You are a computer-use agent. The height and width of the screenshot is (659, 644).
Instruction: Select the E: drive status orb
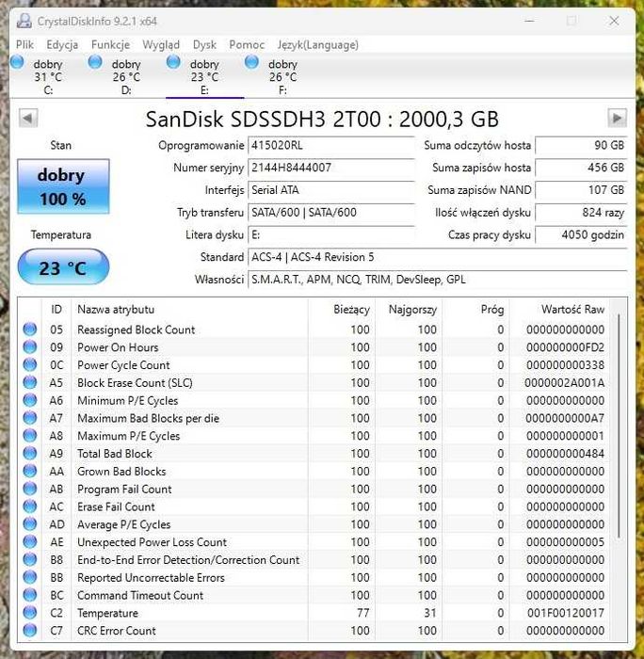[x=173, y=62]
